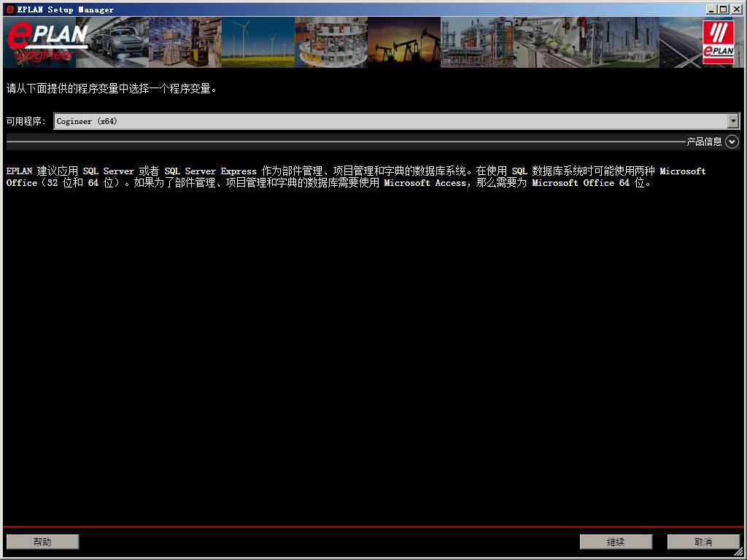
Task: Click the oil pumpjack sunset banner image
Action: point(404,42)
